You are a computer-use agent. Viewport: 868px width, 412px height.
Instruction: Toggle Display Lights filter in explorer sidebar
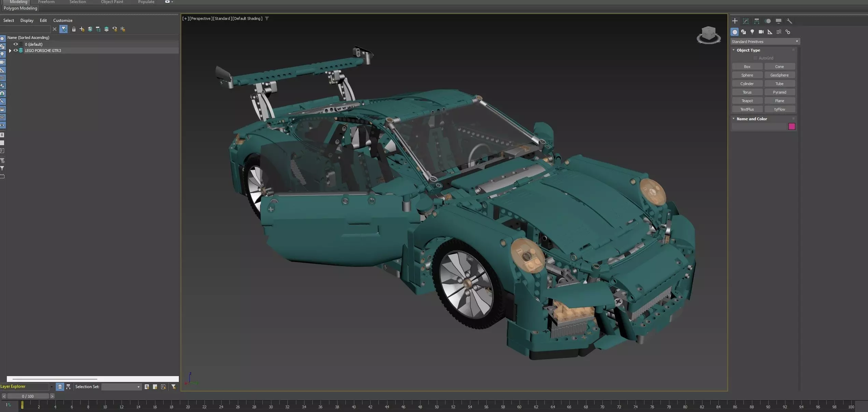pos(2,54)
